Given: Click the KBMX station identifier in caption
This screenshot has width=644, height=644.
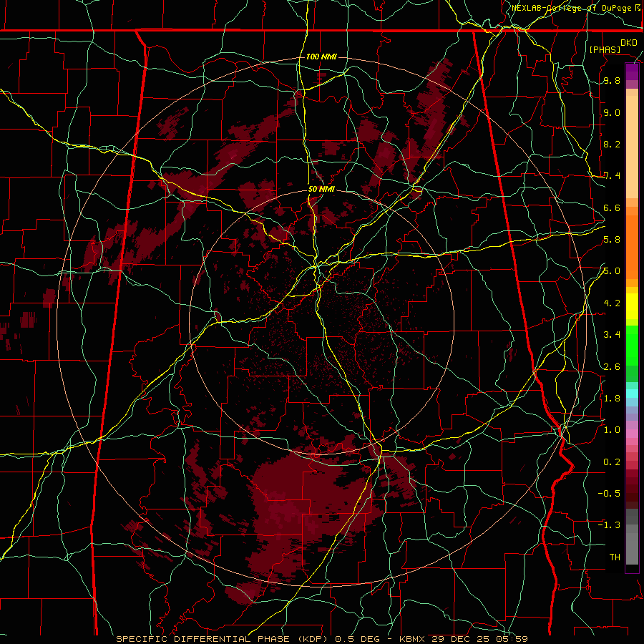Looking at the screenshot, I should pos(412,639).
